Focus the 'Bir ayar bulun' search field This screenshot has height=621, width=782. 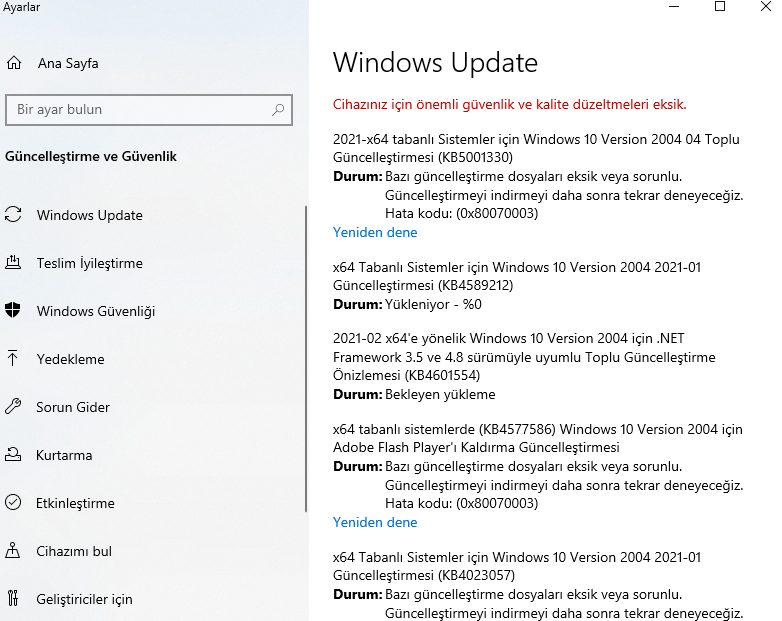coord(149,110)
